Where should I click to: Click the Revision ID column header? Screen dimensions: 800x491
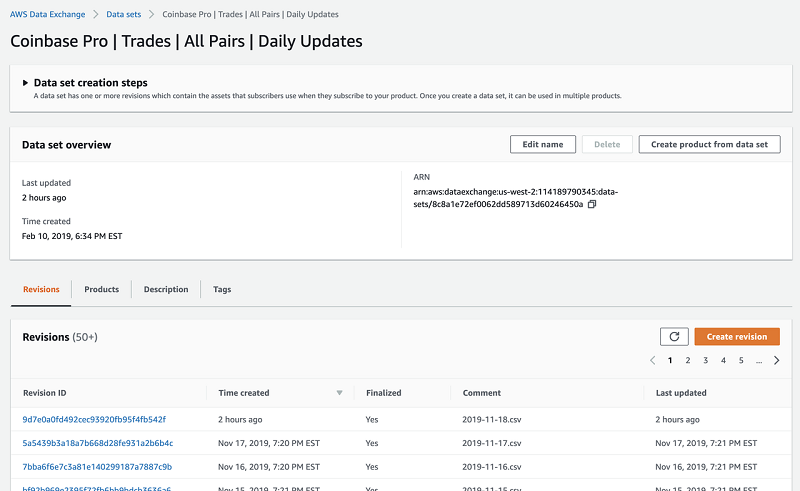44,393
